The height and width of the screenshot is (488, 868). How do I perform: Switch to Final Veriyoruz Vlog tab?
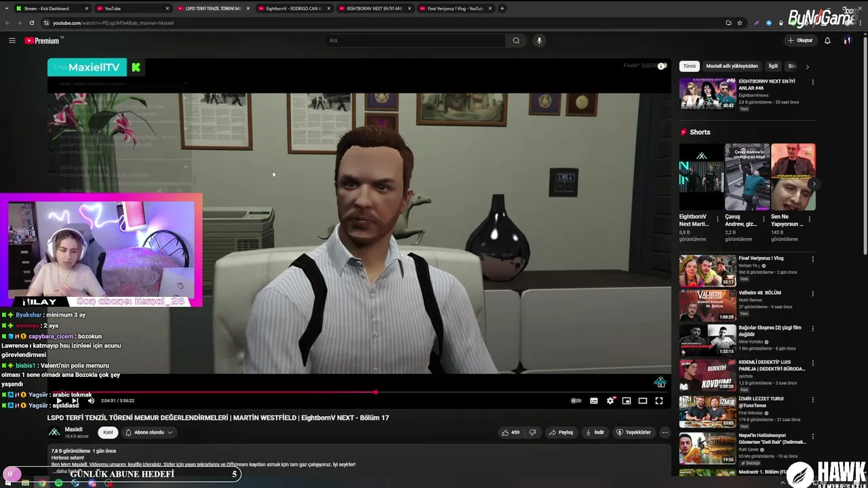coord(455,8)
